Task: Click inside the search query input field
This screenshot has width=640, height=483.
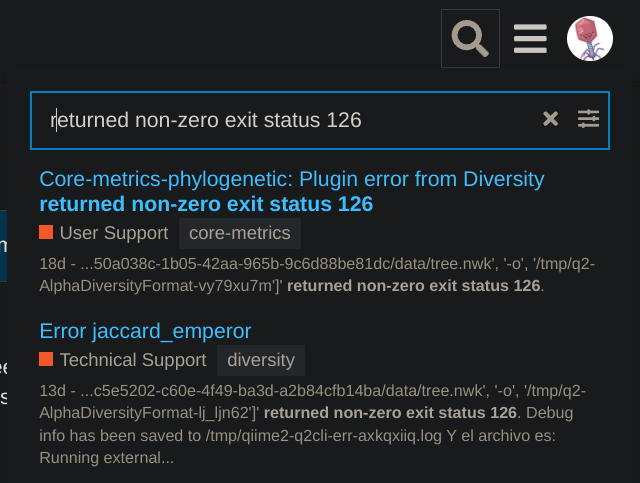Action: [x=286, y=120]
